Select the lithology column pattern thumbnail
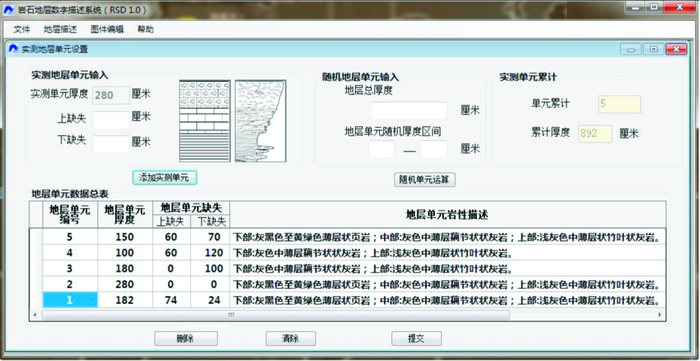 [205, 121]
